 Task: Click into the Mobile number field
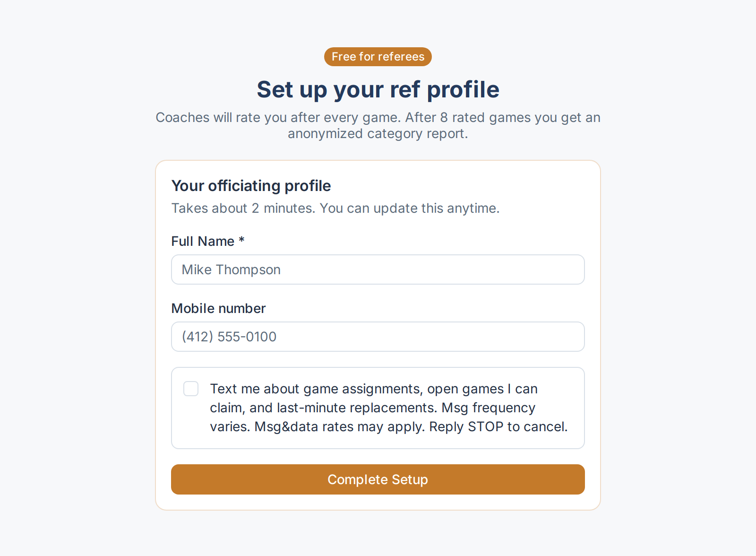tap(378, 337)
